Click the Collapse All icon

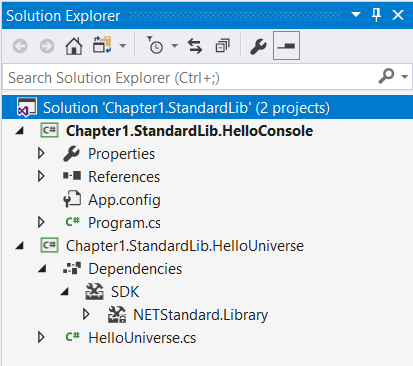(222, 46)
